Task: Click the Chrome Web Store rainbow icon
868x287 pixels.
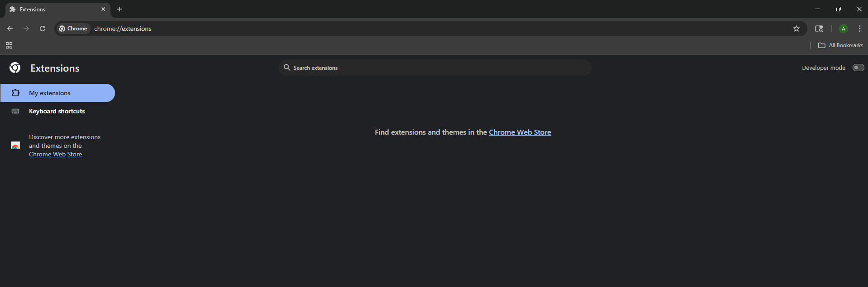Action: (x=15, y=146)
